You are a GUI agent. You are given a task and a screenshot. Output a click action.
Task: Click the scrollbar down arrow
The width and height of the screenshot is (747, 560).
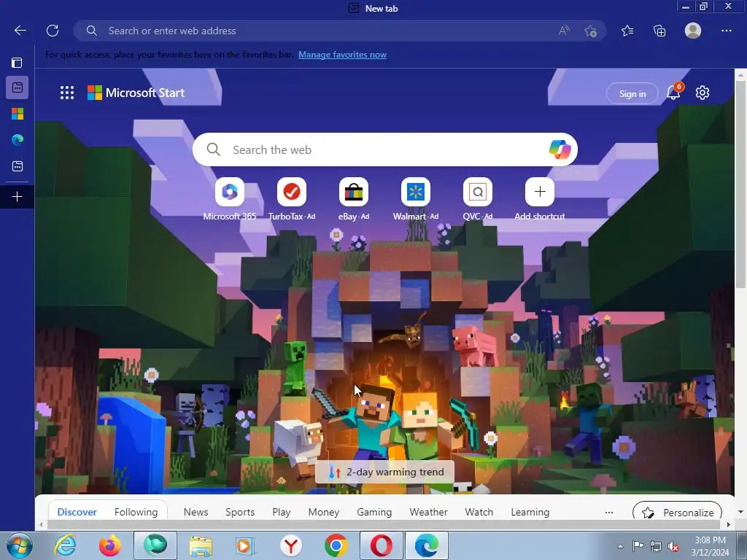[x=740, y=513]
